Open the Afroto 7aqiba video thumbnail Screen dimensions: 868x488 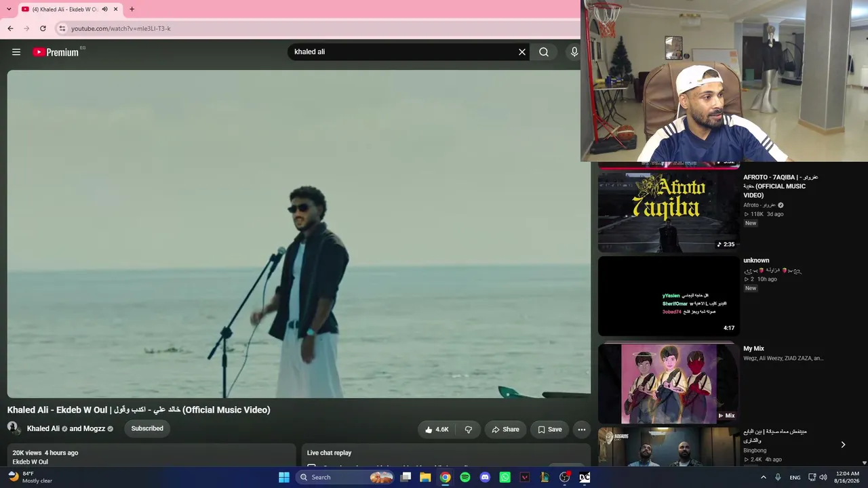click(668, 211)
